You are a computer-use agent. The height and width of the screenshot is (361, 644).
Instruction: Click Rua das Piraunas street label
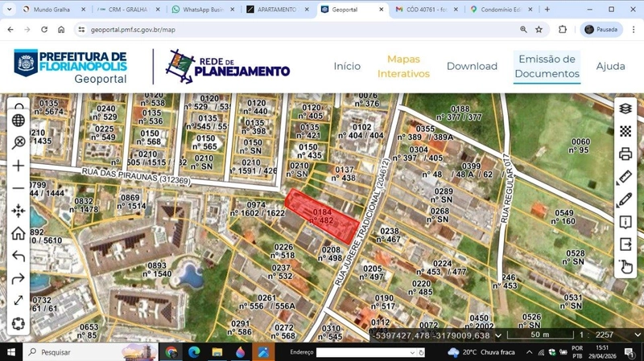135,175
